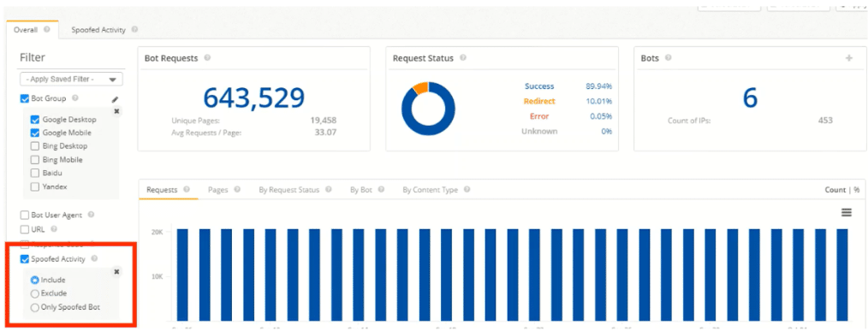868x331 pixels.
Task: Open help icon on Requests chart tab
Action: pos(187,190)
